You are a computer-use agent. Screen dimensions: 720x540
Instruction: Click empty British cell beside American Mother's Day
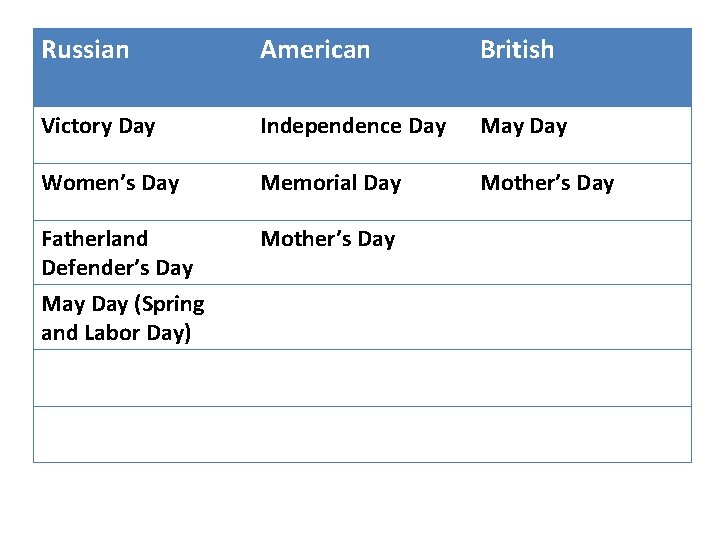(x=580, y=252)
